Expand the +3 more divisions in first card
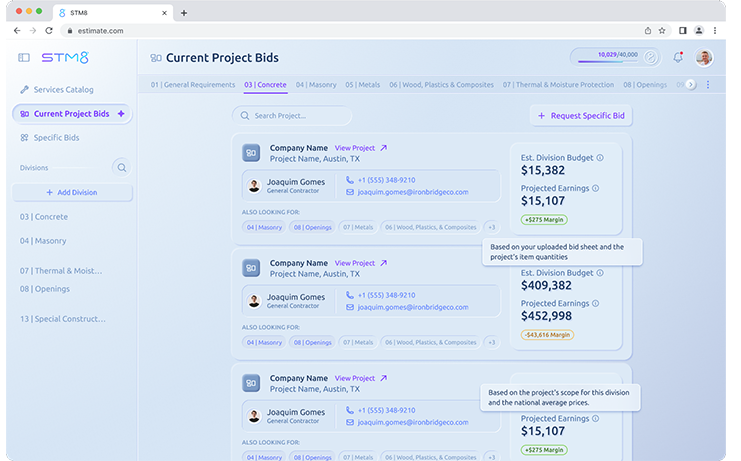Viewport: 741px width, 461px height. 490,227
